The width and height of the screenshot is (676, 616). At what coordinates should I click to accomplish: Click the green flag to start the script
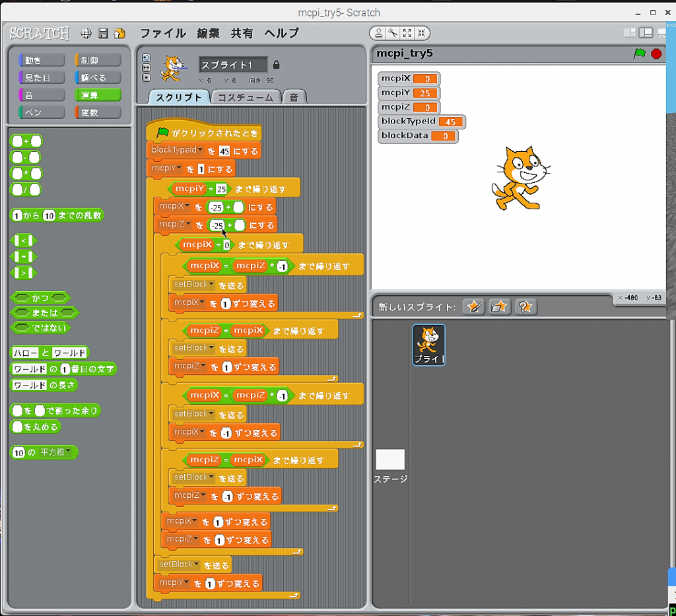(x=639, y=54)
